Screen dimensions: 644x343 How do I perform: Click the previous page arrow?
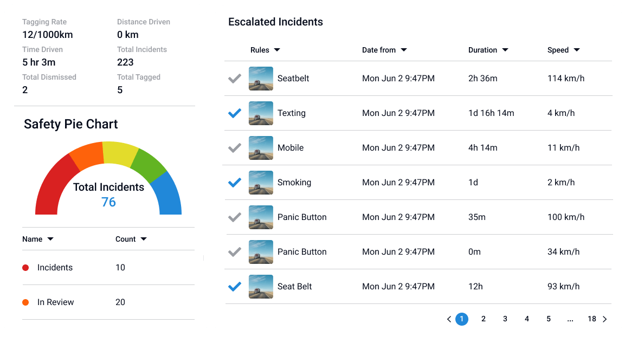coord(449,319)
